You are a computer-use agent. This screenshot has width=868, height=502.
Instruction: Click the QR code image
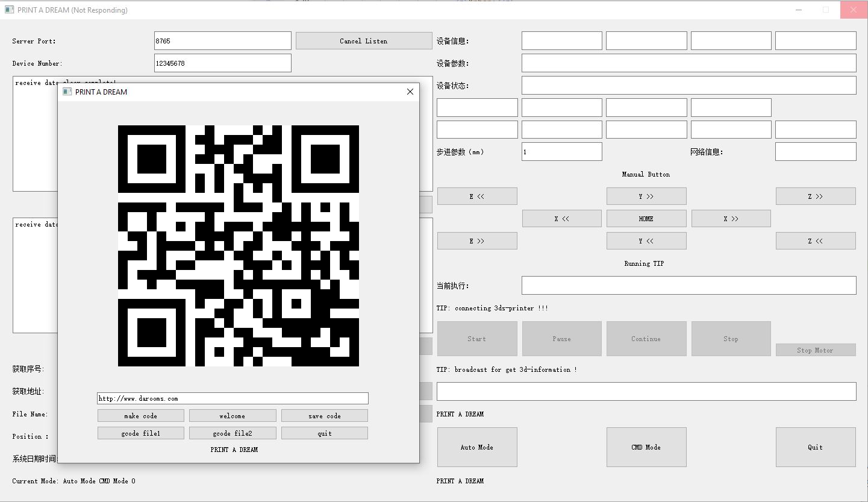point(239,246)
